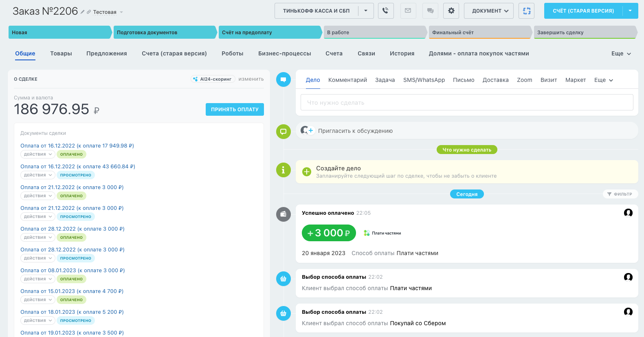Viewport: 644px width, 337px height.
Task: Select the Комментарий tab in timeline
Action: click(x=347, y=80)
